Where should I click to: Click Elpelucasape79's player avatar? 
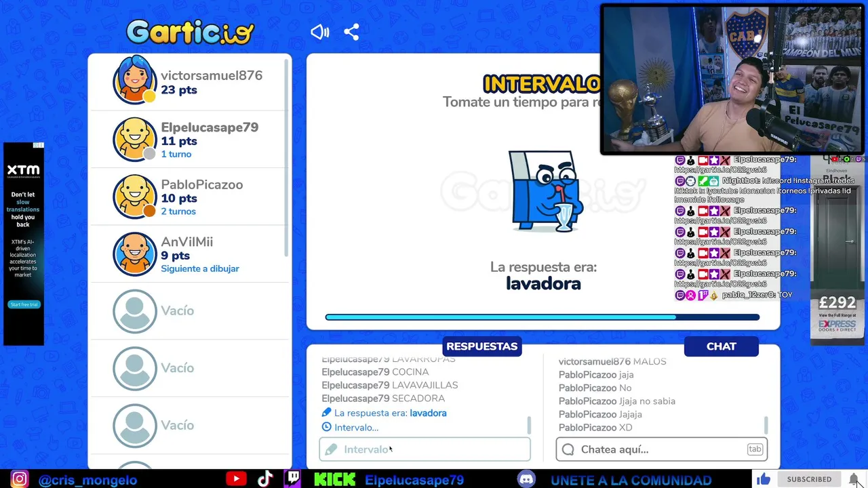pyautogui.click(x=134, y=139)
